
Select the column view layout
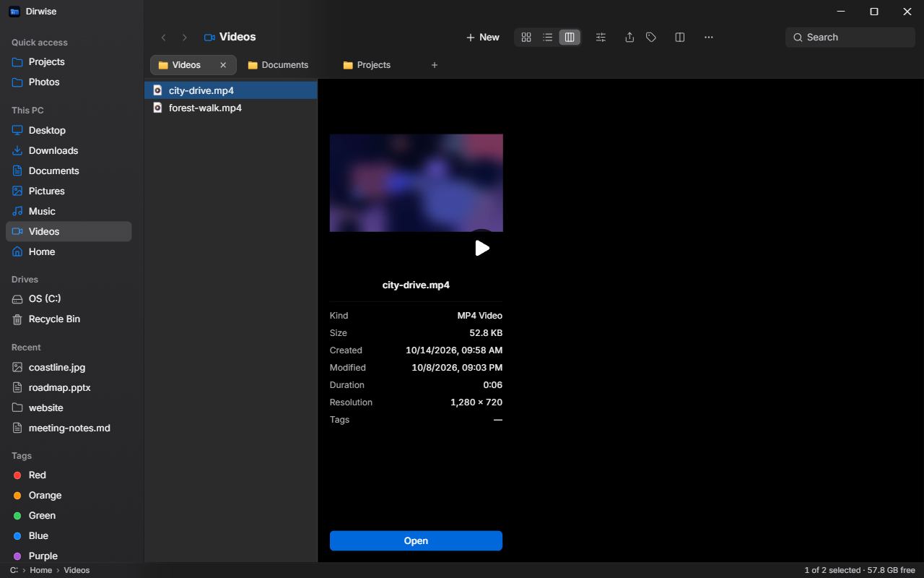point(570,38)
